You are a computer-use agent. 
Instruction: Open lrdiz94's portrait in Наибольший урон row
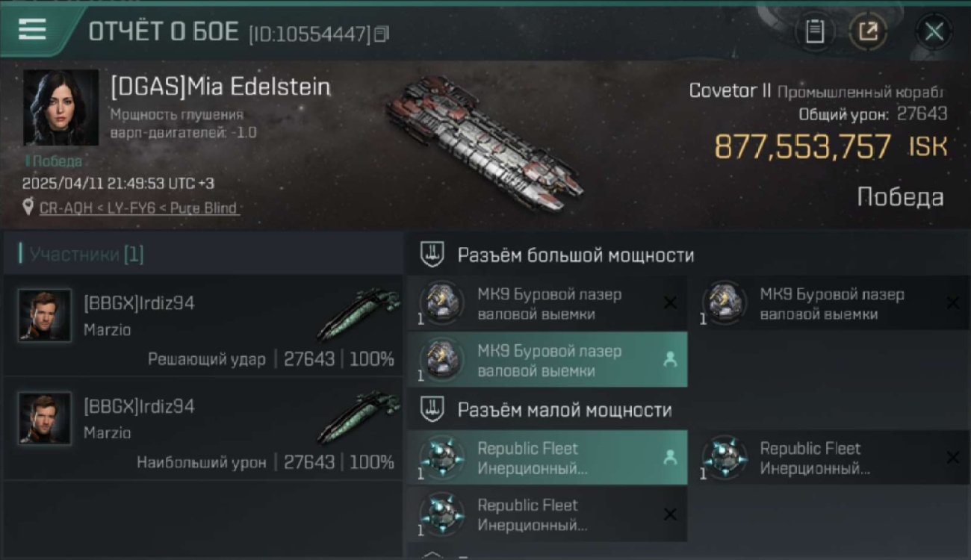tap(45, 418)
